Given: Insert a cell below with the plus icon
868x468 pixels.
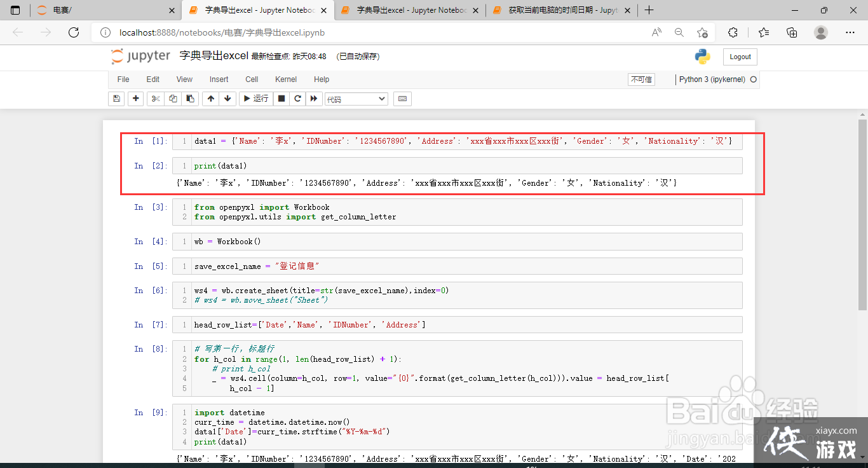Looking at the screenshot, I should [135, 99].
